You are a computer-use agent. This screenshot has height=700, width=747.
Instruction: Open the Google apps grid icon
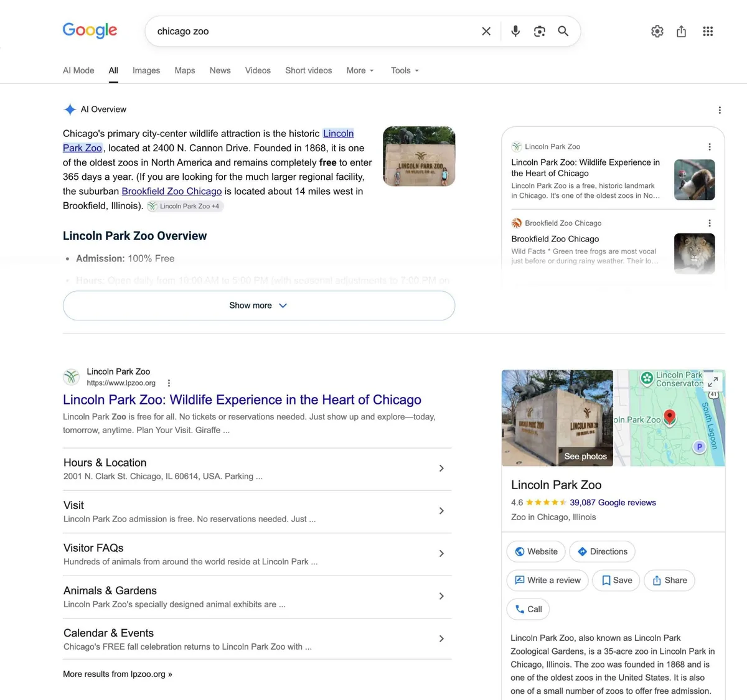[708, 31]
